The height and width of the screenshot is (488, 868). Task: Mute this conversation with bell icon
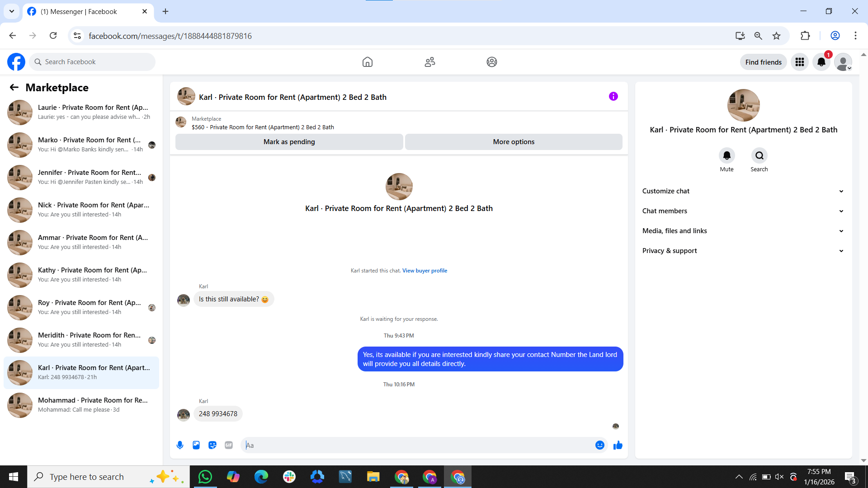tap(726, 156)
